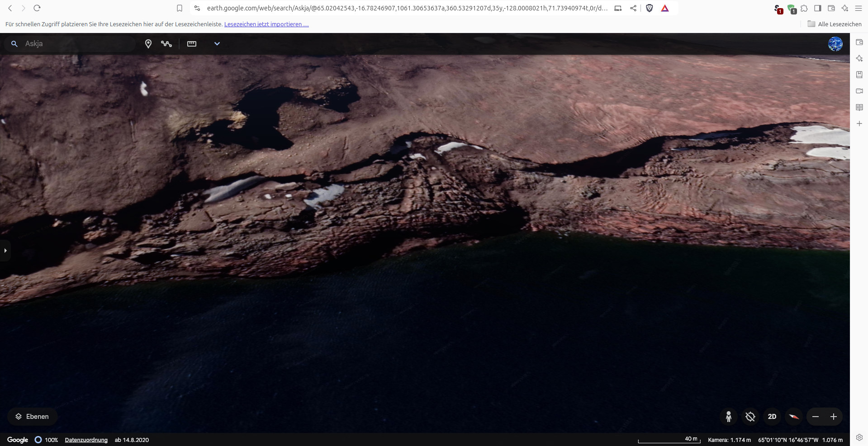Click the Kamera: 1.174 m readout

(x=729, y=440)
